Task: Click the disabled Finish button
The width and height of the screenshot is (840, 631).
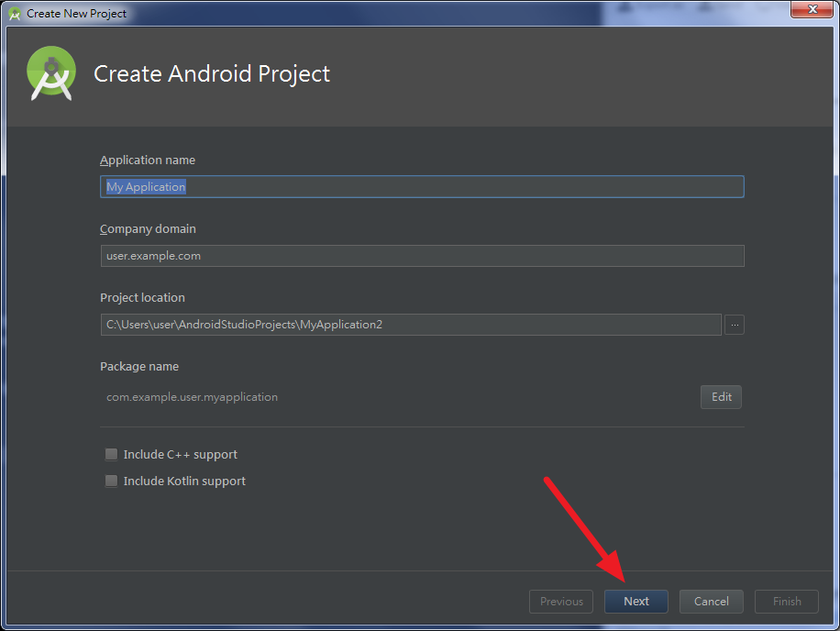Action: point(787,602)
